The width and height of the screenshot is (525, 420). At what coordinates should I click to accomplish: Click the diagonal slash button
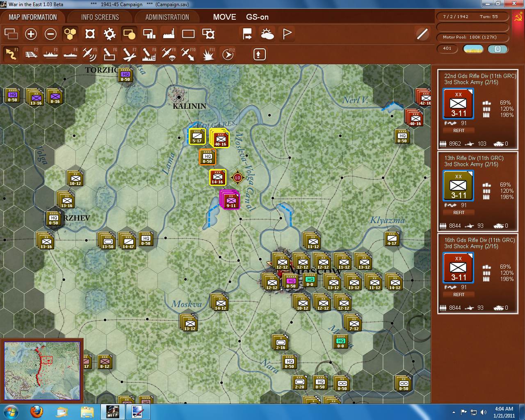(422, 34)
